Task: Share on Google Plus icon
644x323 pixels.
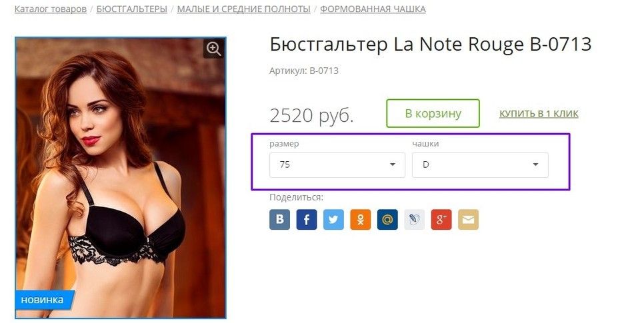Action: pyautogui.click(x=441, y=219)
